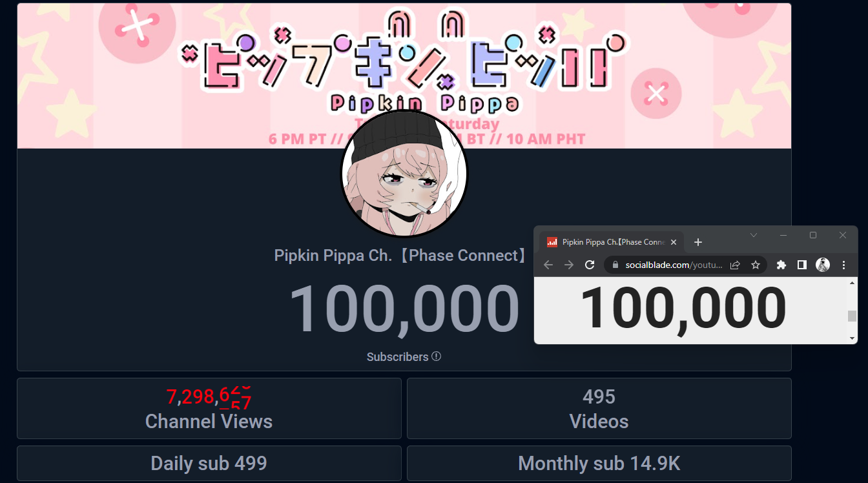This screenshot has width=868, height=483.
Task: Open the Extensions puzzle icon
Action: click(x=781, y=265)
